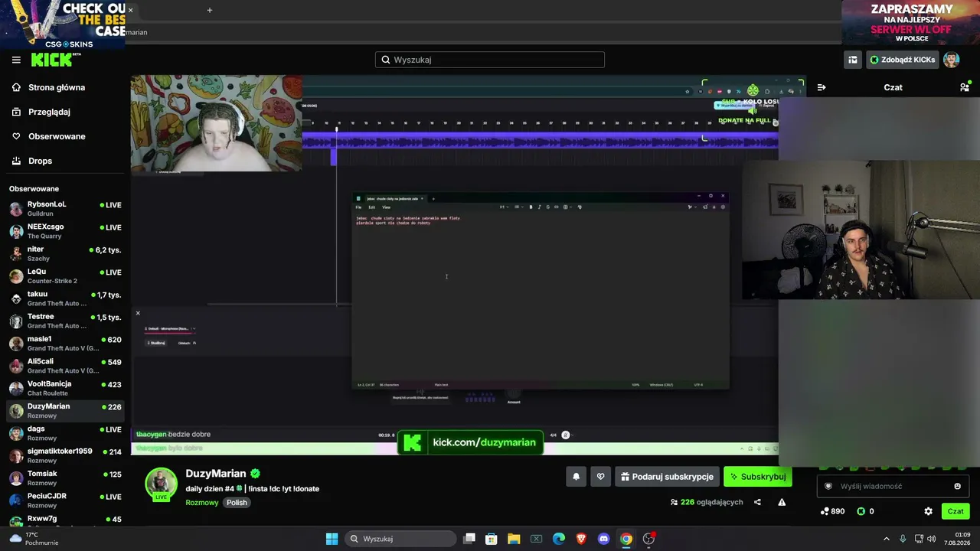
Task: Switch to Google Chrome on taskbar
Action: pos(626,539)
